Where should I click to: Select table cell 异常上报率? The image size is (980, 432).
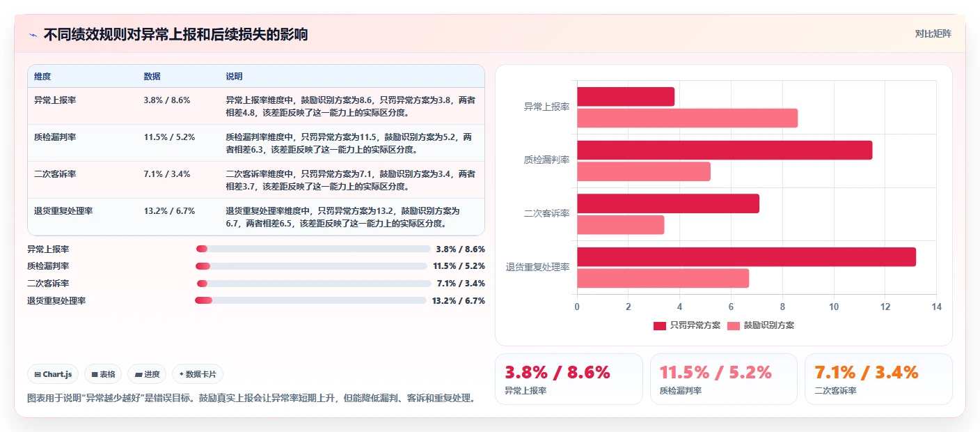pos(55,100)
